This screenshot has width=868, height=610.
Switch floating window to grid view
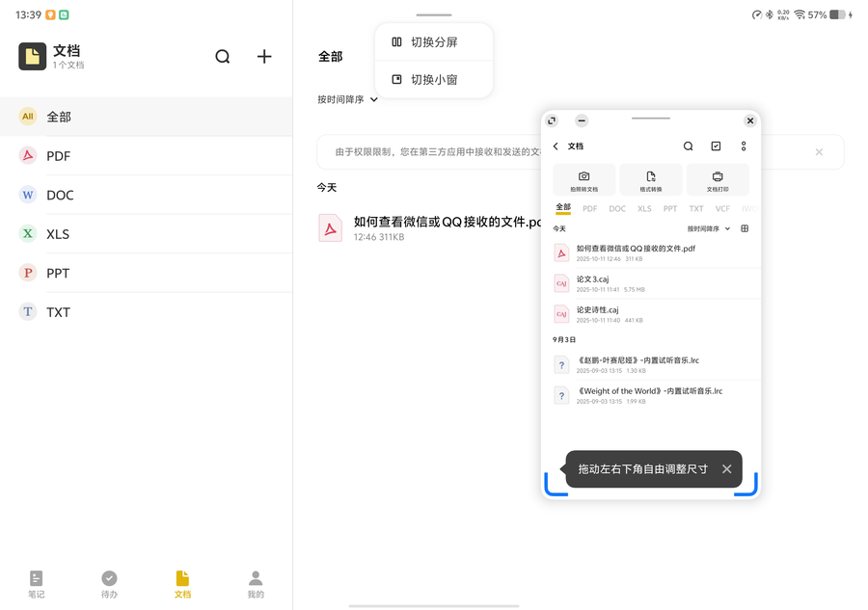745,229
